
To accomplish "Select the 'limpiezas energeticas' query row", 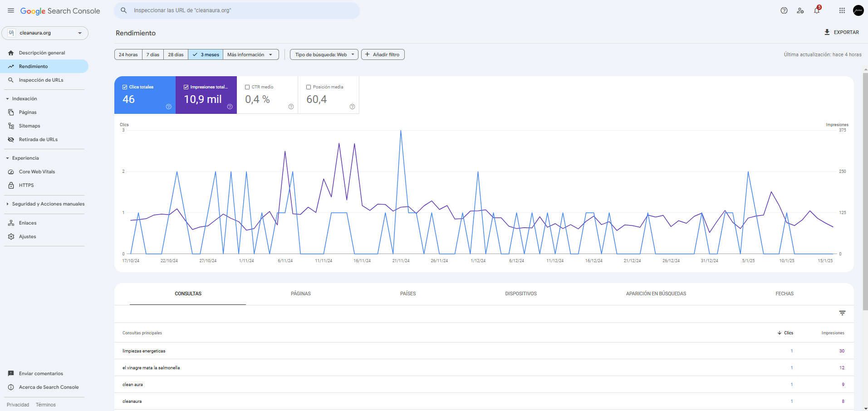I will tap(484, 351).
